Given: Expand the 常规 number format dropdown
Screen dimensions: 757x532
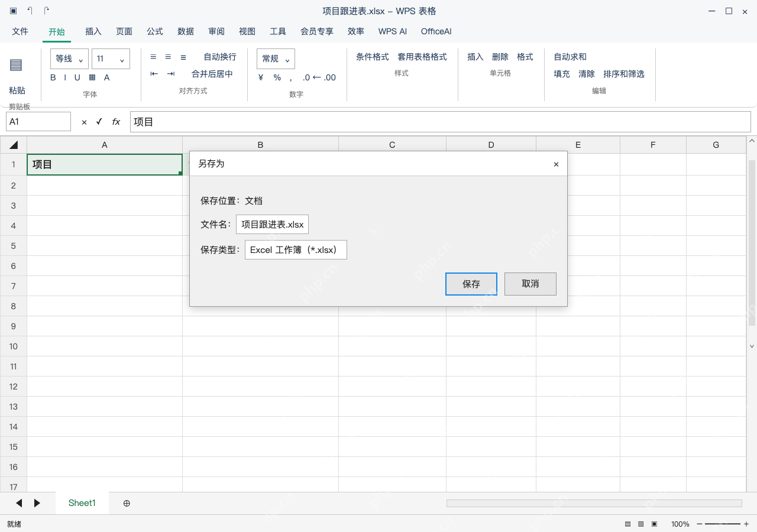Looking at the screenshot, I should pos(276,59).
